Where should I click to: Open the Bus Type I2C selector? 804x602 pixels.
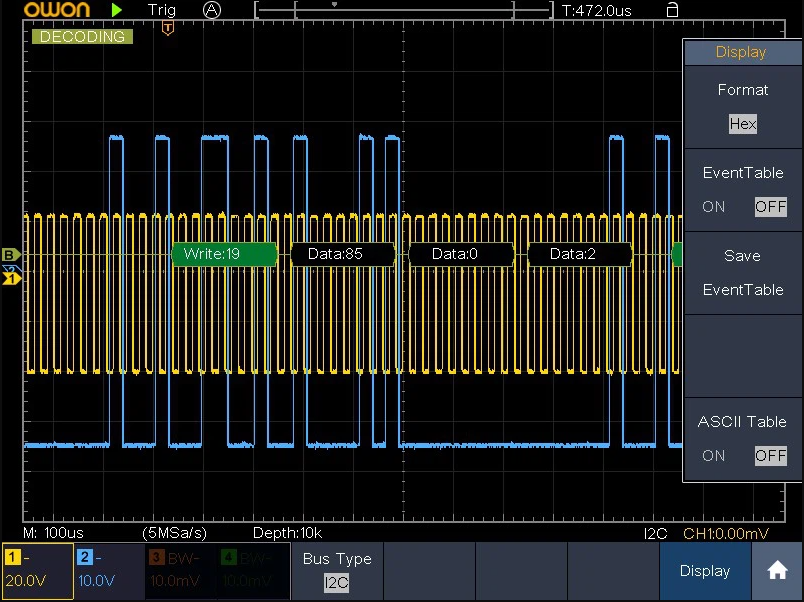point(337,581)
